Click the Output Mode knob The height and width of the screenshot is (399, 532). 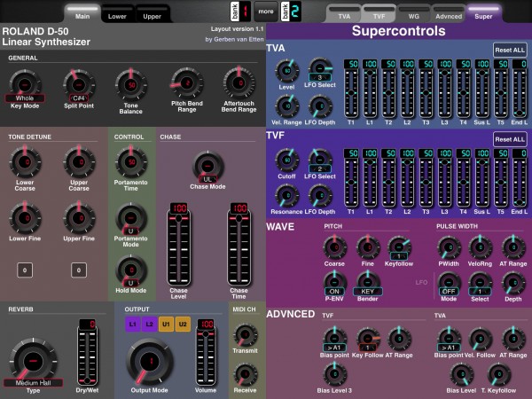click(x=150, y=362)
